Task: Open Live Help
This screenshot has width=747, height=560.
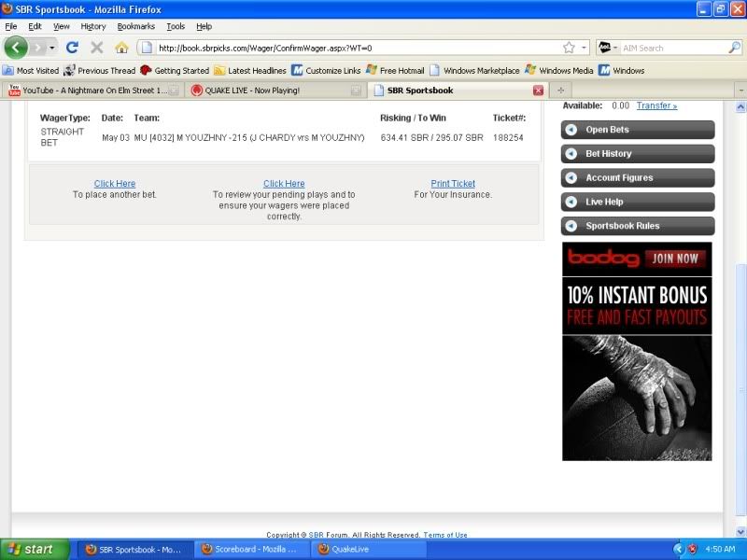Action: pyautogui.click(x=638, y=202)
